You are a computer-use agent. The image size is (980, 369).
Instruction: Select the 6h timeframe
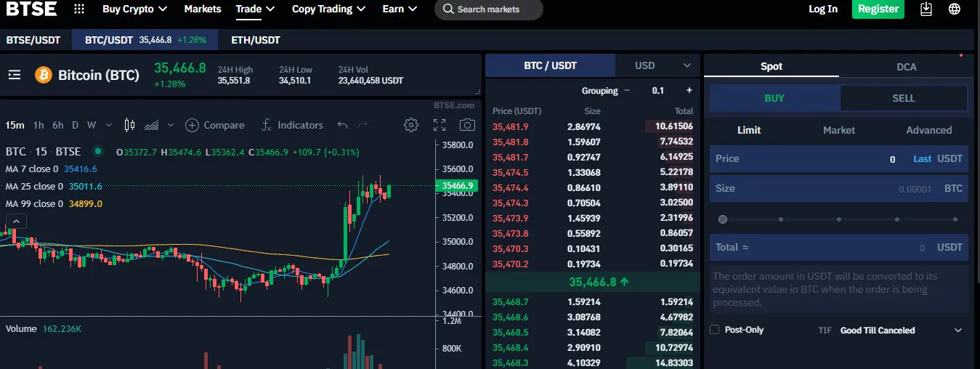click(x=58, y=125)
